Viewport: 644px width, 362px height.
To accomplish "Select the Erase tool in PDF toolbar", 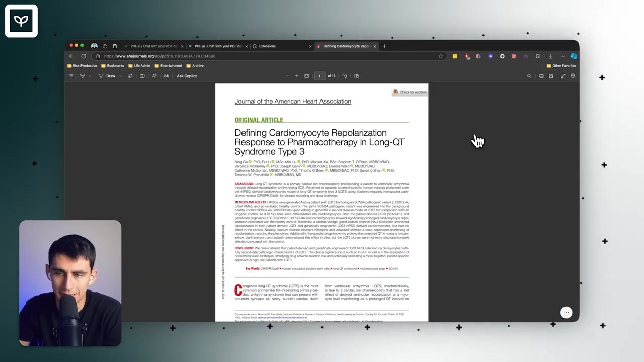I will [130, 76].
